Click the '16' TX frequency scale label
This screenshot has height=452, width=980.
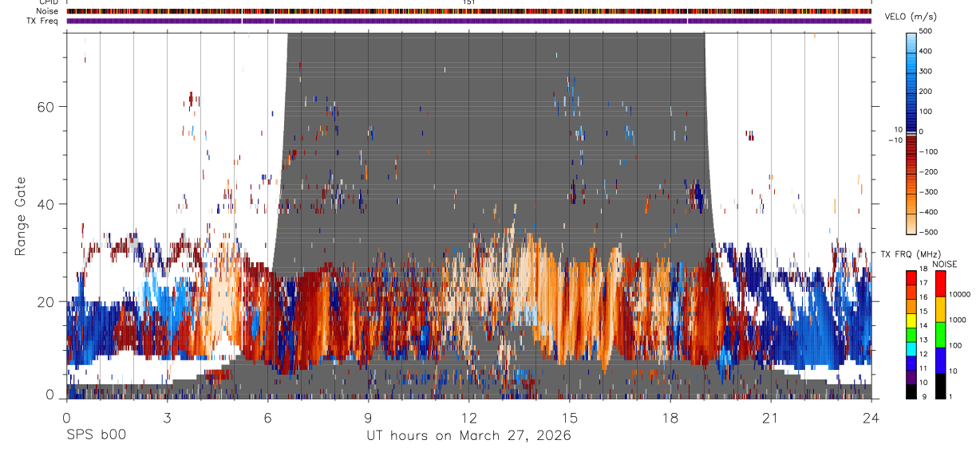point(923,297)
